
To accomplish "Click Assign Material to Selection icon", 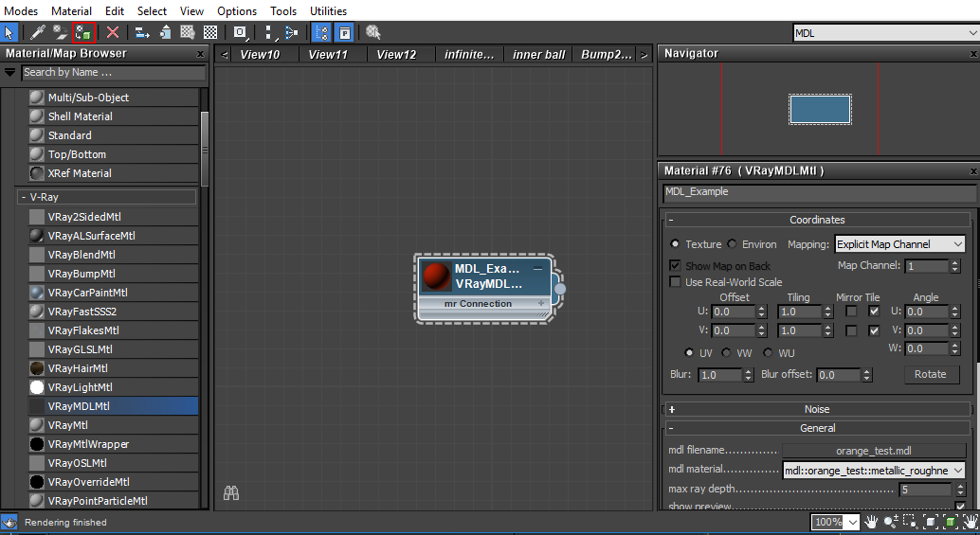I will tap(83, 32).
